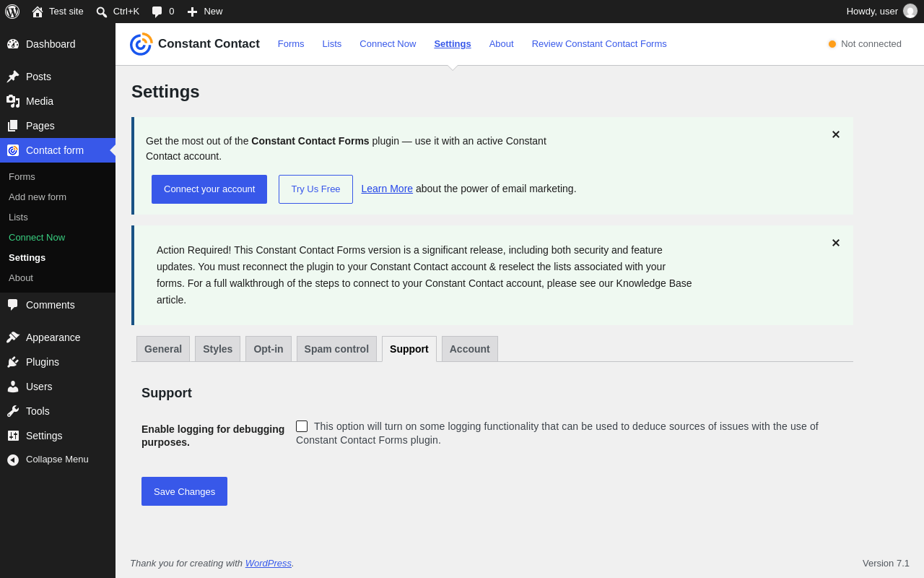Click the WordPress logo icon
The image size is (924, 578).
(x=12, y=12)
